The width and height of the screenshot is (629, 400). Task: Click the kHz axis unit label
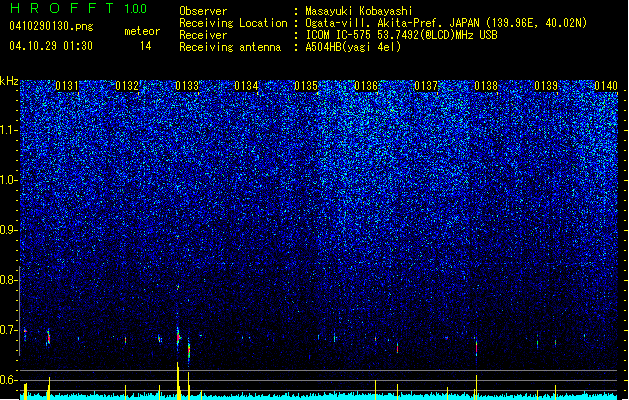click(x=9, y=81)
